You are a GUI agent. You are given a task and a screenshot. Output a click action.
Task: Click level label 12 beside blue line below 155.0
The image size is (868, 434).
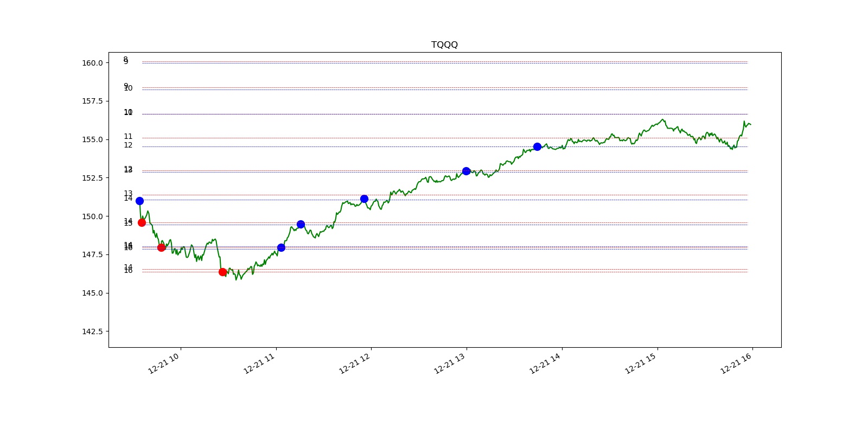128,145
